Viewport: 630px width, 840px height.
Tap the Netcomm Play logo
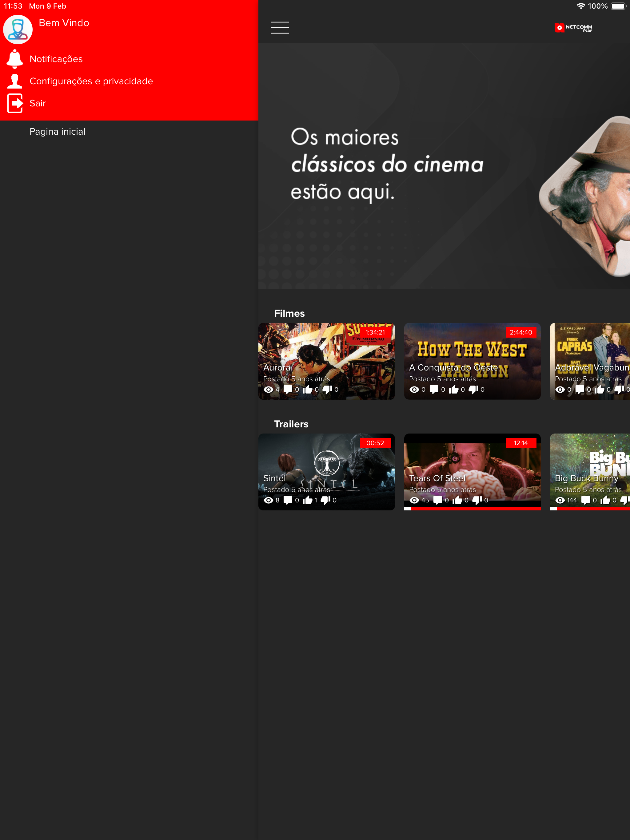pos(573,28)
